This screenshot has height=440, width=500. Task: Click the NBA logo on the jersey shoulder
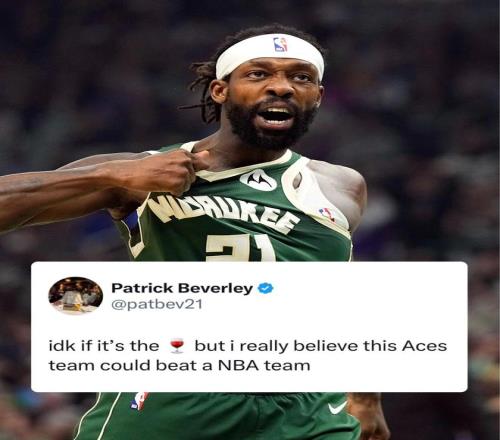click(327, 214)
